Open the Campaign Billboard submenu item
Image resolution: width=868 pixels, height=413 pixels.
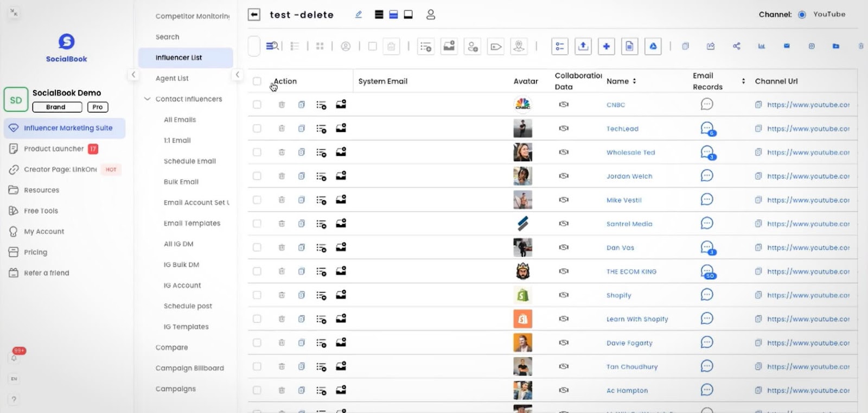coord(190,368)
